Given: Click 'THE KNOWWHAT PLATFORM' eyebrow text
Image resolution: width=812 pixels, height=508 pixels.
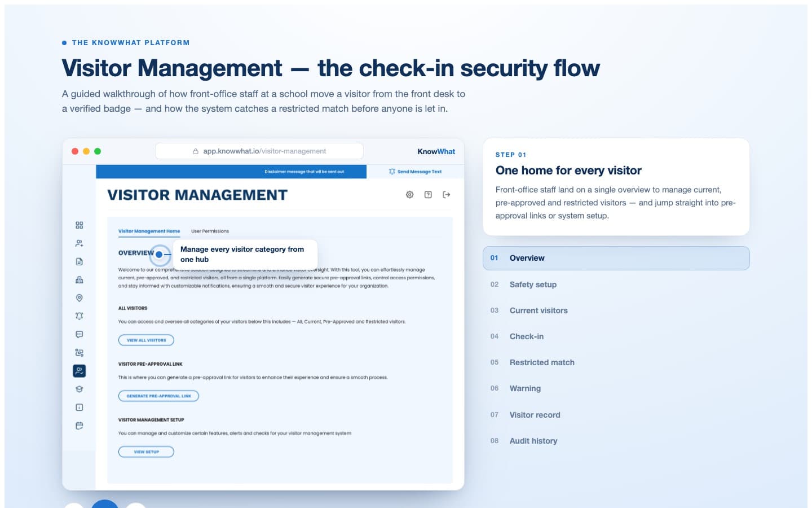Looking at the screenshot, I should coord(131,43).
